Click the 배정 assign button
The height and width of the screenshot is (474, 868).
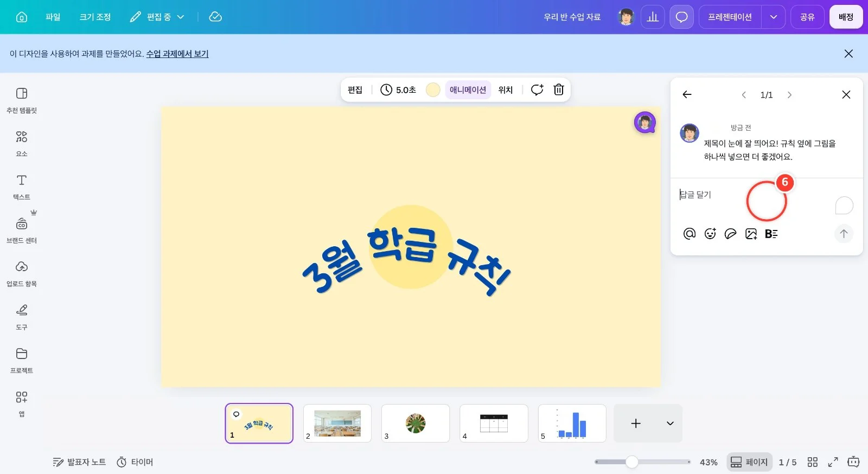point(846,17)
